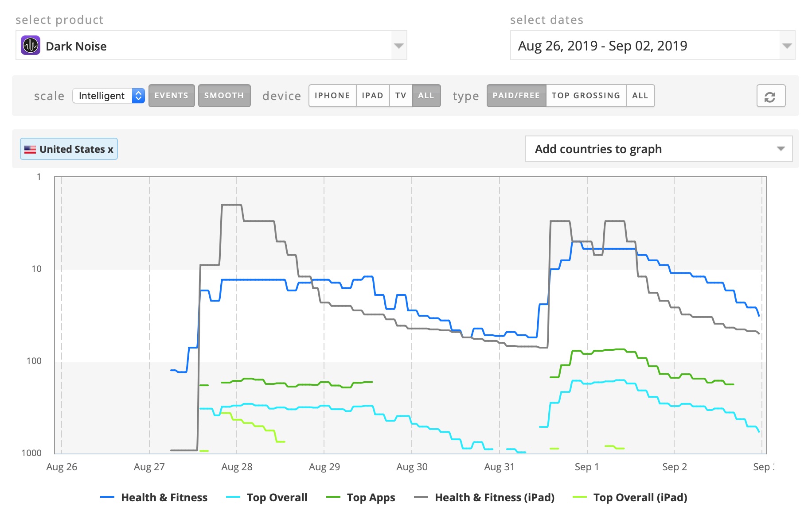812x519 pixels.
Task: Toggle Top Overall legend series
Action: pos(266,497)
